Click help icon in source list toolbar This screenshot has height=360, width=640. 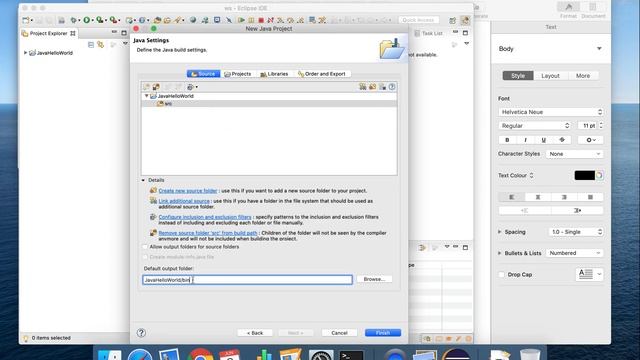392,87
